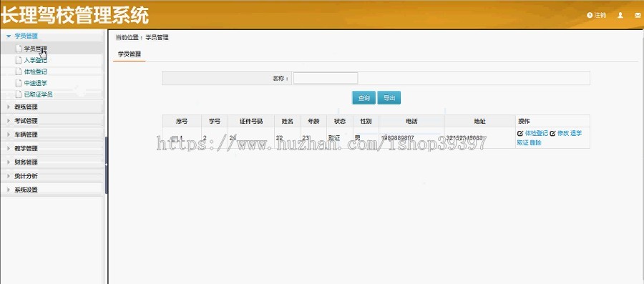Viewport: 644px width, 284px height.
Task: Click the 体检登记 link in row operations
Action: tap(537, 133)
